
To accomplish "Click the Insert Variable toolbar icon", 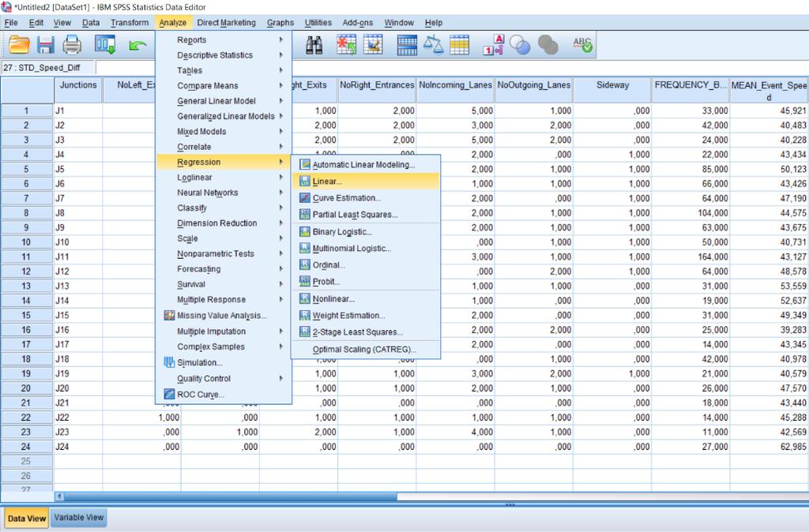I will 373,45.
